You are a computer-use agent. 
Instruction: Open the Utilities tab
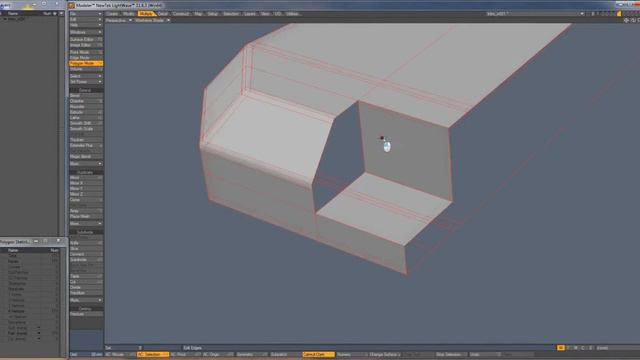click(x=293, y=14)
